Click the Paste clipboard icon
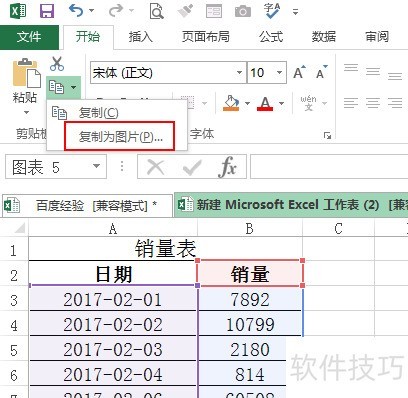Image resolution: width=408 pixels, height=398 pixels. pos(26,73)
